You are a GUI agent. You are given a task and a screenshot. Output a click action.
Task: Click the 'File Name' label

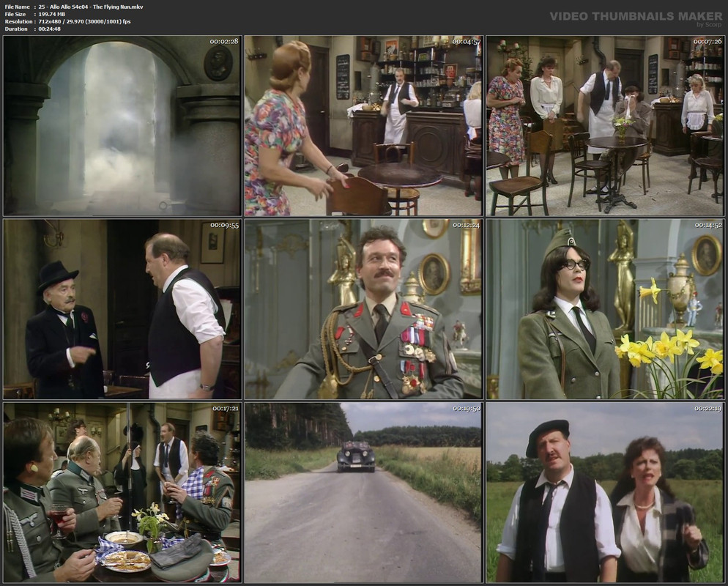(17, 7)
